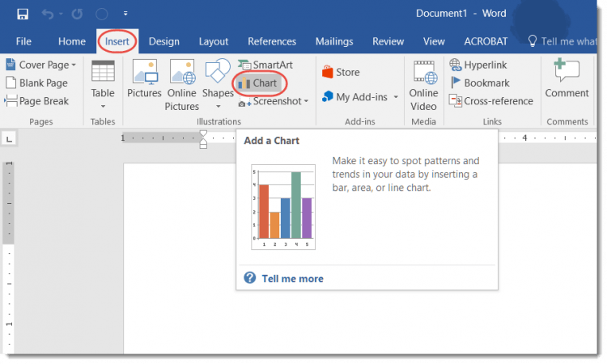Viewport: 607px width, 364px height.
Task: Open the References tab
Action: [272, 41]
